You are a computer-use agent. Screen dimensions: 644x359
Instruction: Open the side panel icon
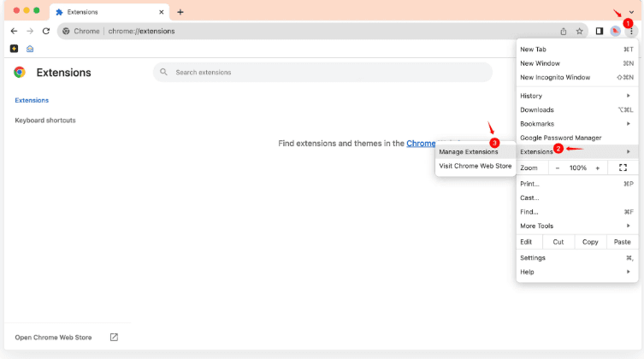tap(600, 31)
